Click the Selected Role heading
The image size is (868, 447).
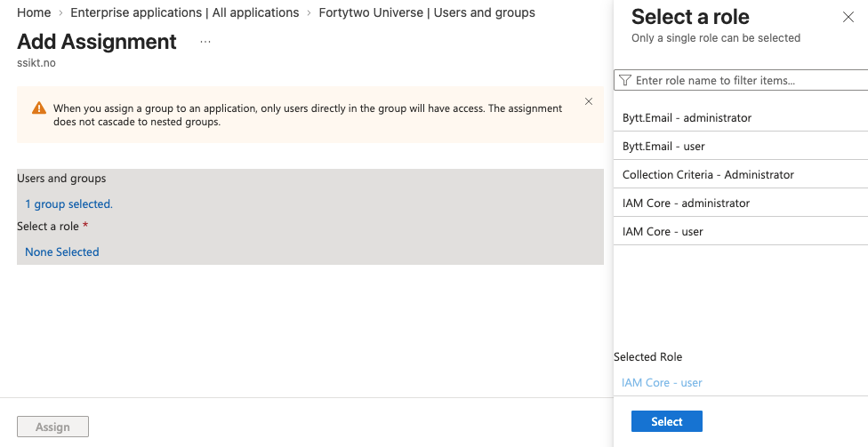tap(647, 357)
